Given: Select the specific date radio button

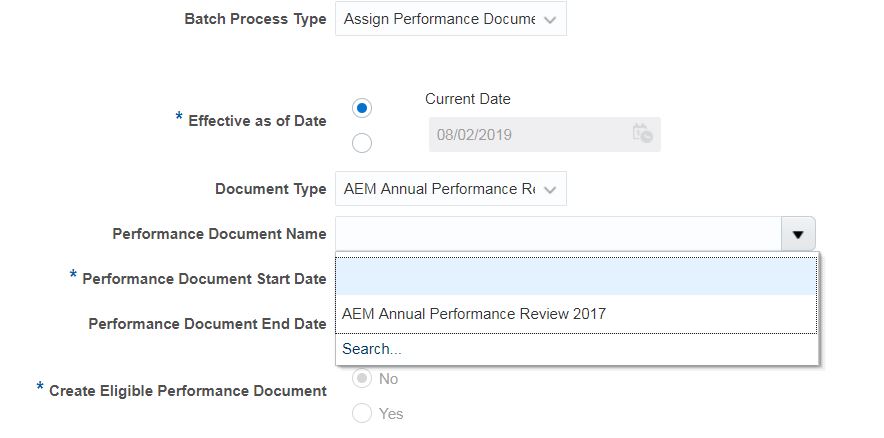Looking at the screenshot, I should pos(361,143).
